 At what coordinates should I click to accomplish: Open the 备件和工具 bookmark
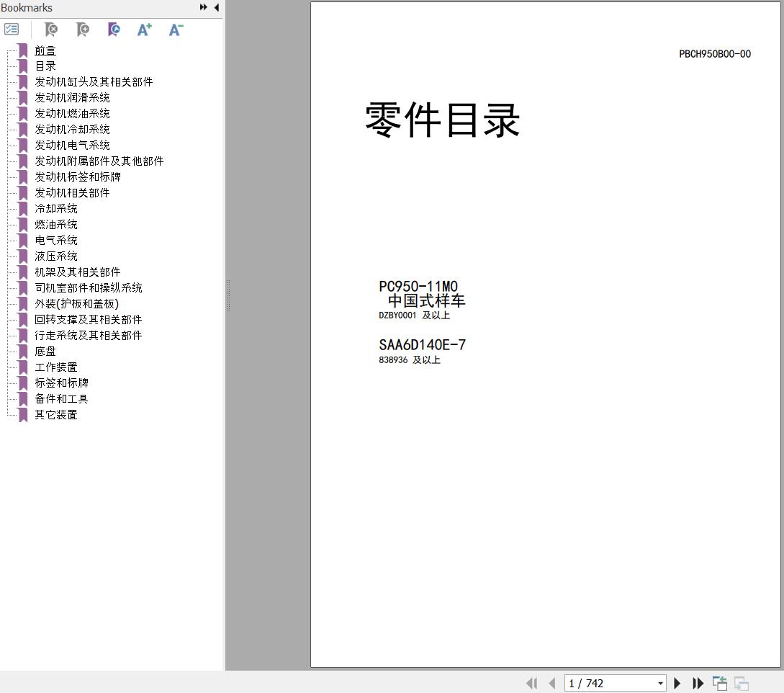(61, 399)
